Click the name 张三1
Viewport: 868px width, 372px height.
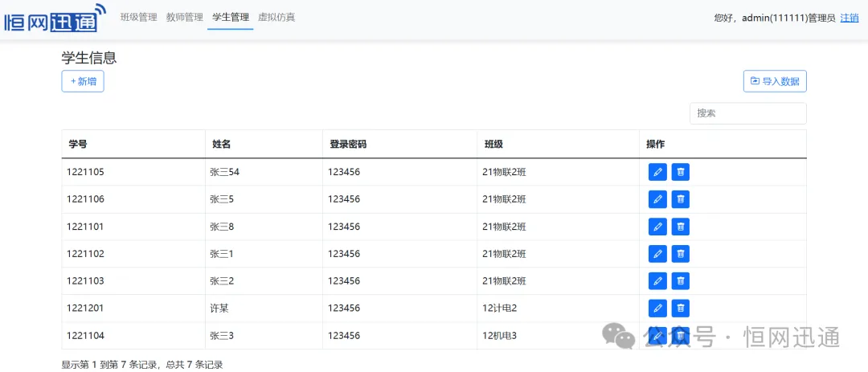click(222, 254)
